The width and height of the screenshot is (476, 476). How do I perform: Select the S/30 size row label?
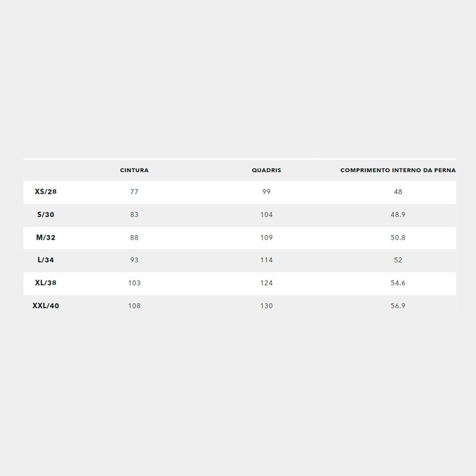46,215
